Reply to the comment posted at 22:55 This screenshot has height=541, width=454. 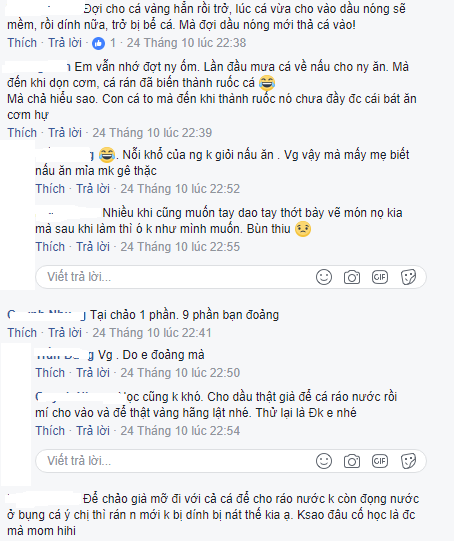pos(93,247)
